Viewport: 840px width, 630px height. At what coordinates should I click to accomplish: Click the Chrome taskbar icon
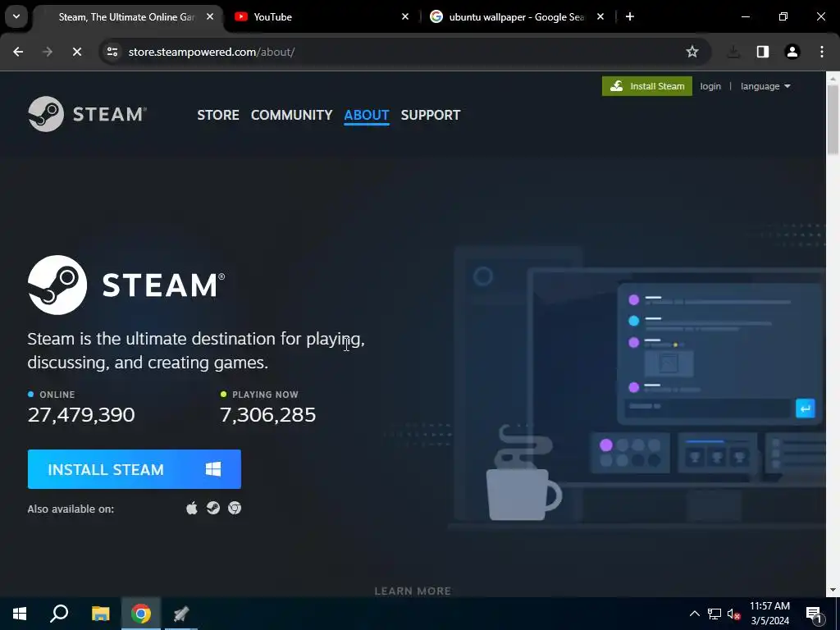coord(141,614)
